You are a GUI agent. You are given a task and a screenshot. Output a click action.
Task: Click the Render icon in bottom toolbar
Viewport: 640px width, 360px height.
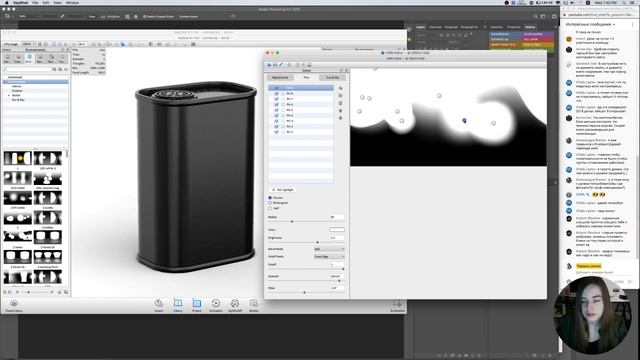coord(254,305)
